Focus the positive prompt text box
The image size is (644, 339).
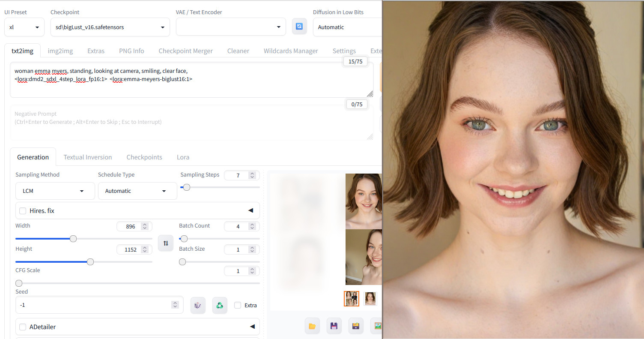(x=192, y=80)
